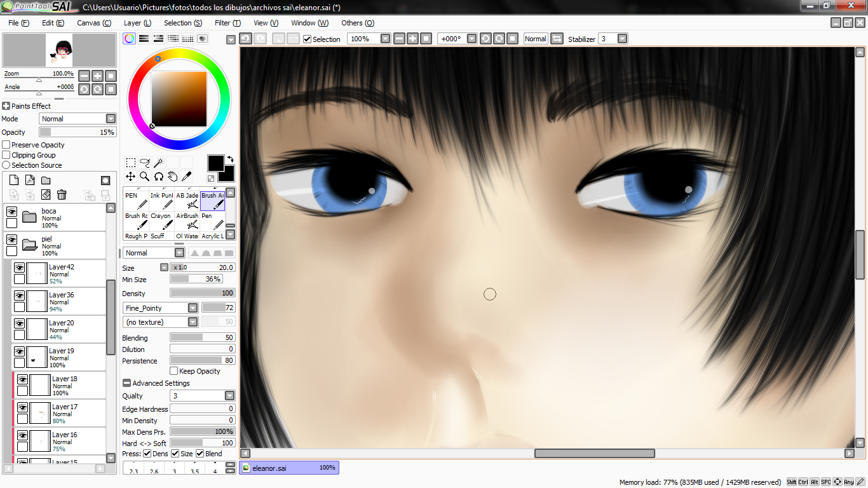Open the File menu
This screenshot has height=488, width=868.
tap(19, 23)
